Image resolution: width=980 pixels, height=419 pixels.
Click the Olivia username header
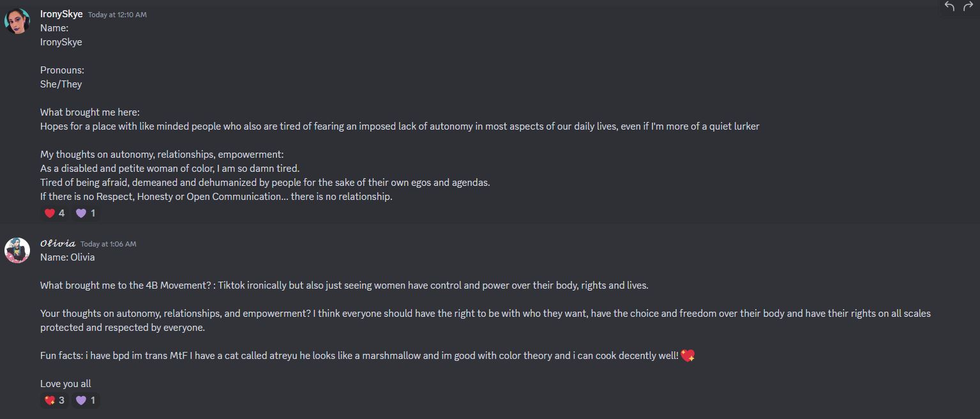click(x=57, y=243)
